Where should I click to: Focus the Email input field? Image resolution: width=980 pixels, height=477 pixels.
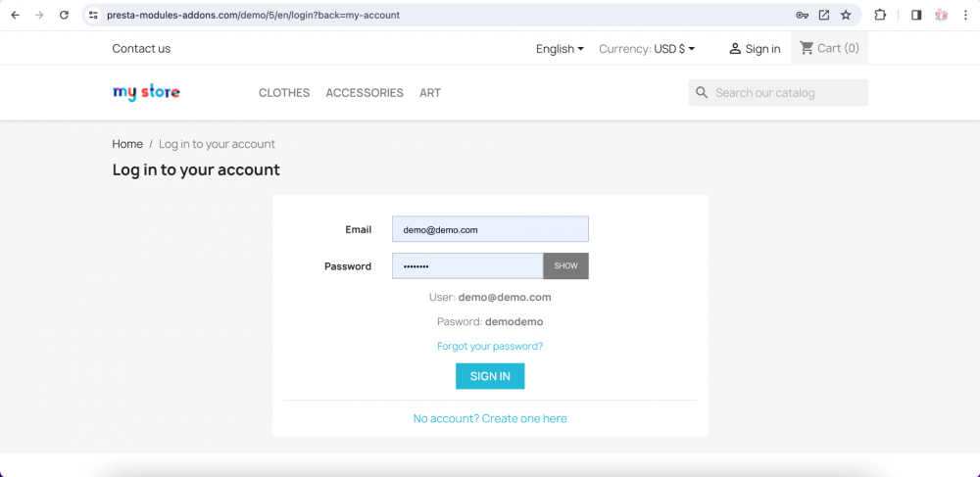click(490, 229)
